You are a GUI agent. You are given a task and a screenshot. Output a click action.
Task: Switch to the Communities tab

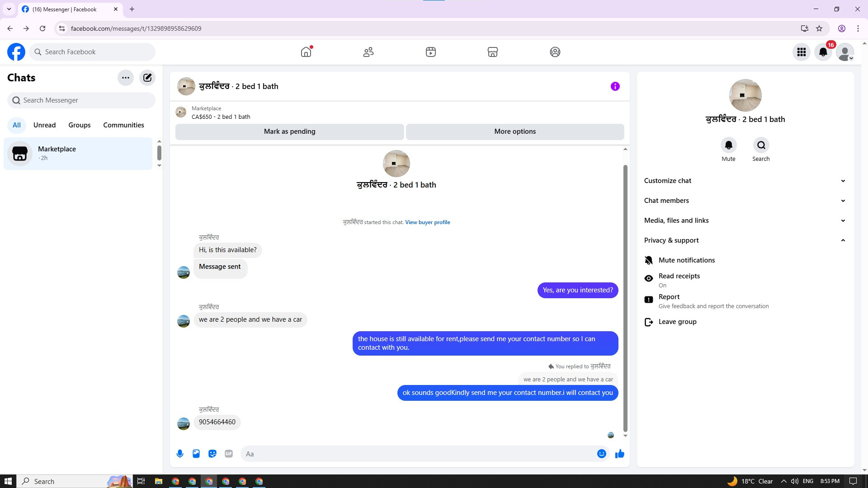click(x=123, y=125)
